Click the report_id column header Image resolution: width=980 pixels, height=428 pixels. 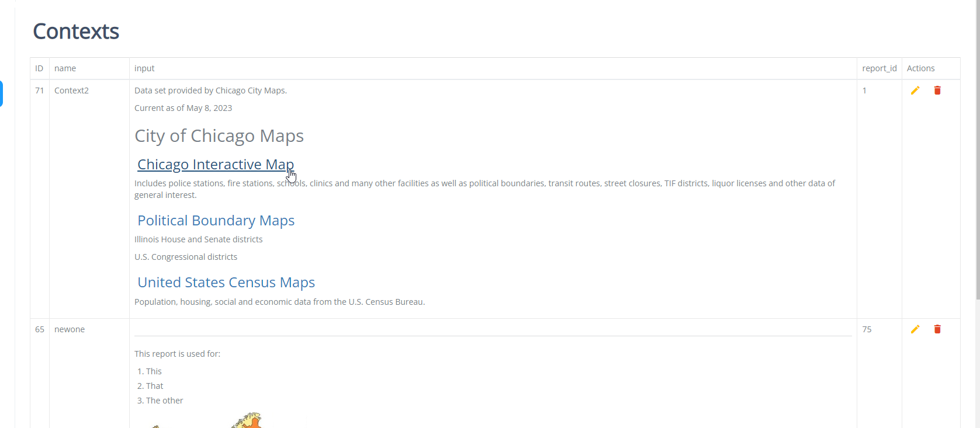pos(879,68)
